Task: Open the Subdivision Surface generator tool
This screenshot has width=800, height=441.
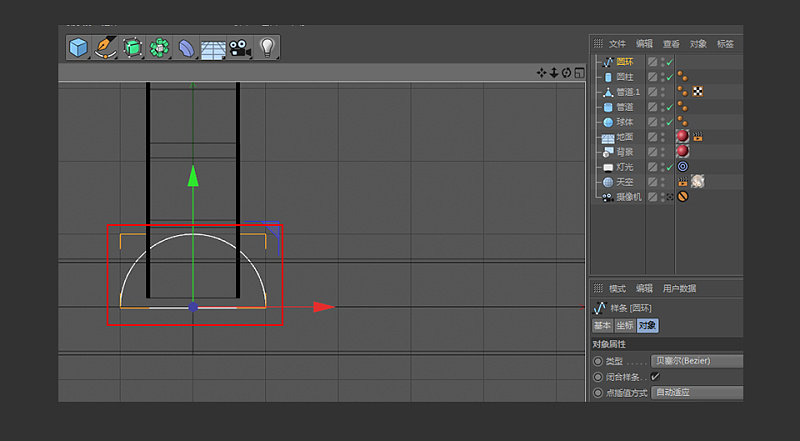Action: (132, 47)
